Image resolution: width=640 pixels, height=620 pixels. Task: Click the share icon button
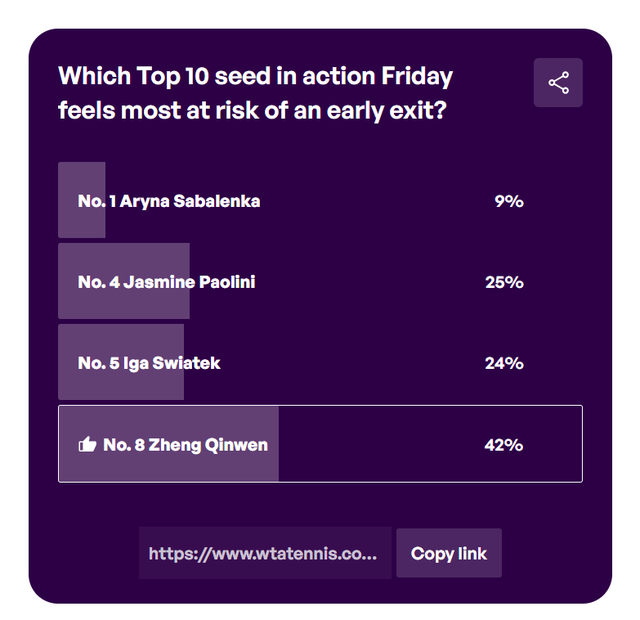pyautogui.click(x=558, y=83)
